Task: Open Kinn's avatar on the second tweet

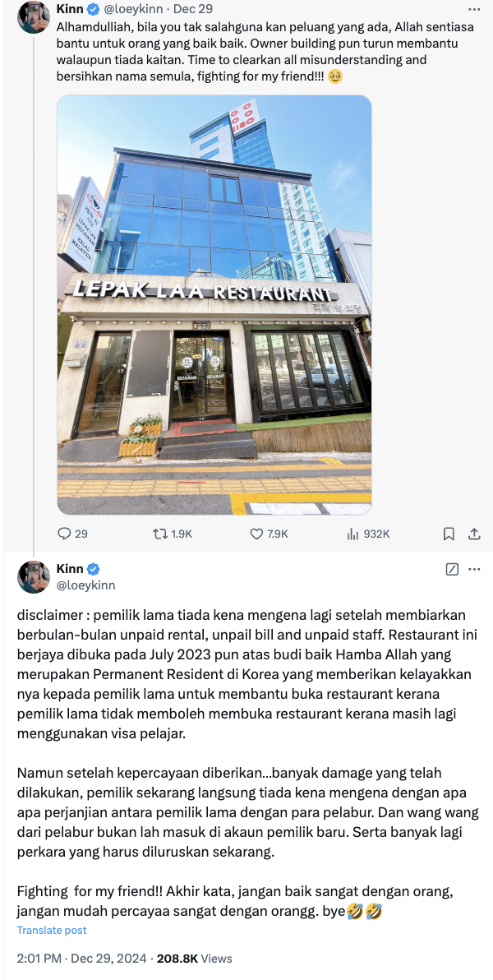Action: pyautogui.click(x=33, y=577)
